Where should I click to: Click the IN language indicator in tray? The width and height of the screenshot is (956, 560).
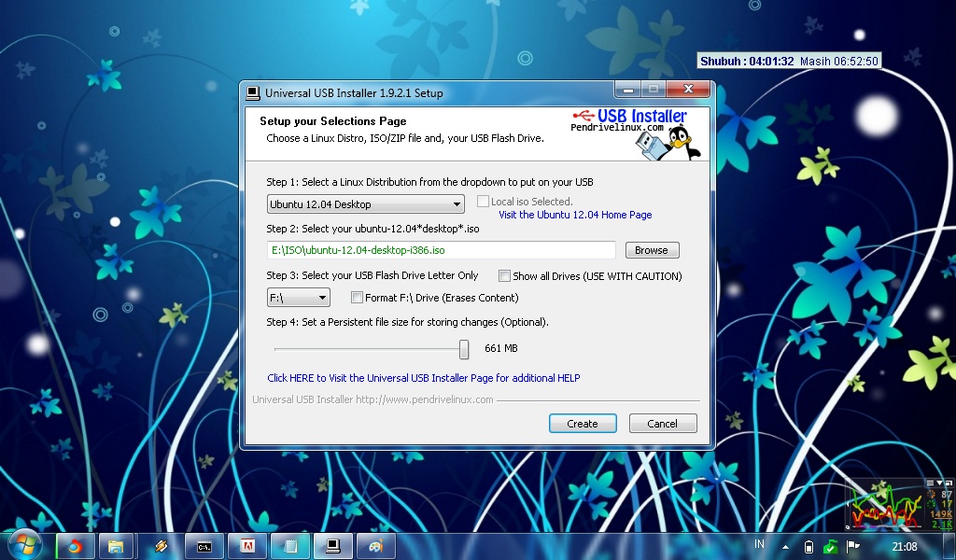(x=759, y=544)
